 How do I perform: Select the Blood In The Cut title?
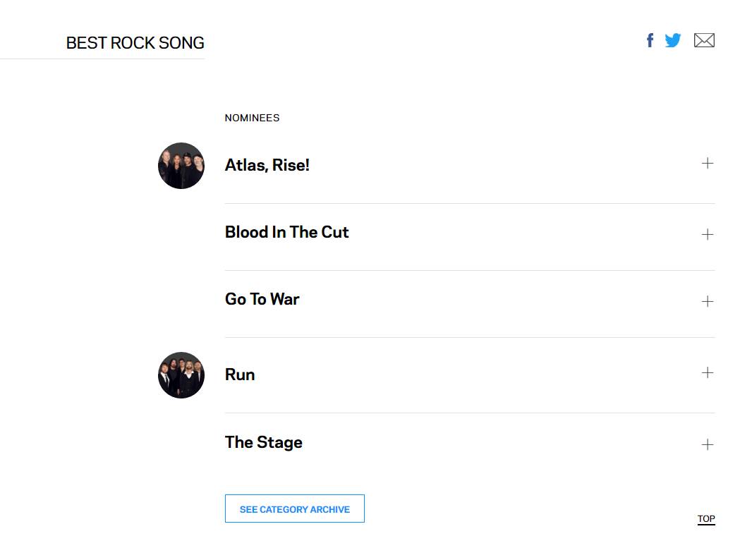click(286, 232)
